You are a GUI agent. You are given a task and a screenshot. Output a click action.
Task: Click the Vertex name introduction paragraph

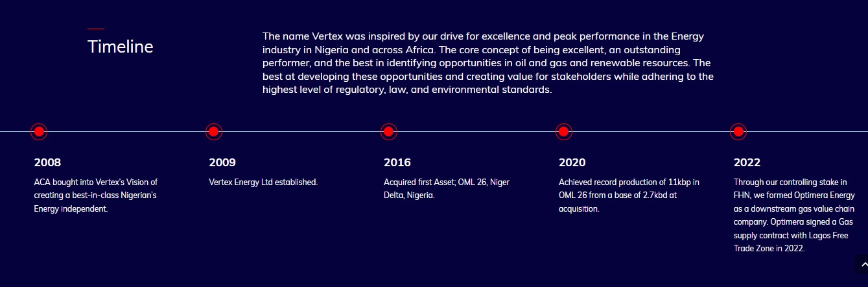487,63
